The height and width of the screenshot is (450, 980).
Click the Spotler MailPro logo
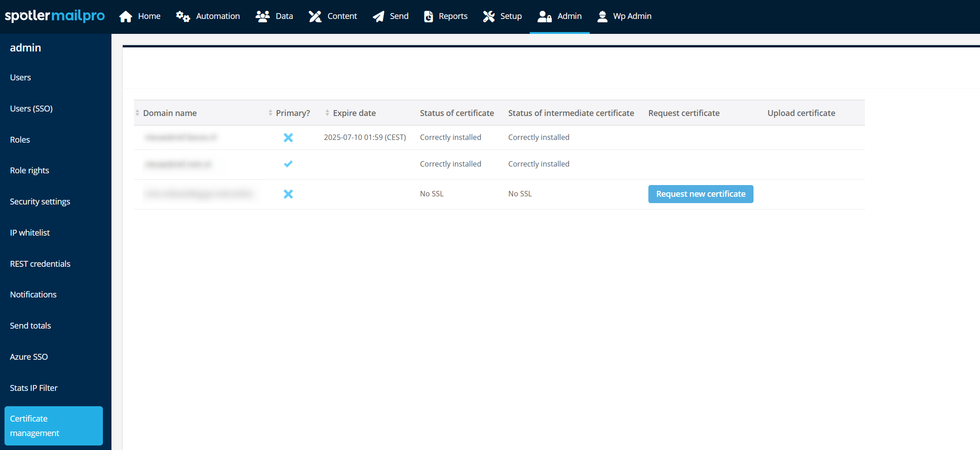(55, 16)
